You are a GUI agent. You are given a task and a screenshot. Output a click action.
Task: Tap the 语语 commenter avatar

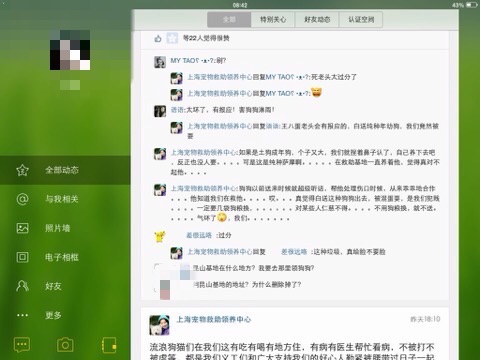click(160, 111)
